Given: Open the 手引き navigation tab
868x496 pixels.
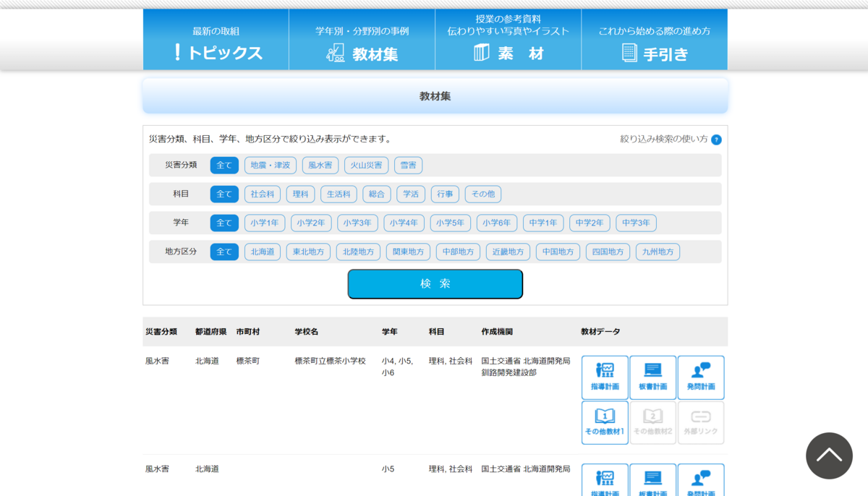Looking at the screenshot, I should click(655, 40).
